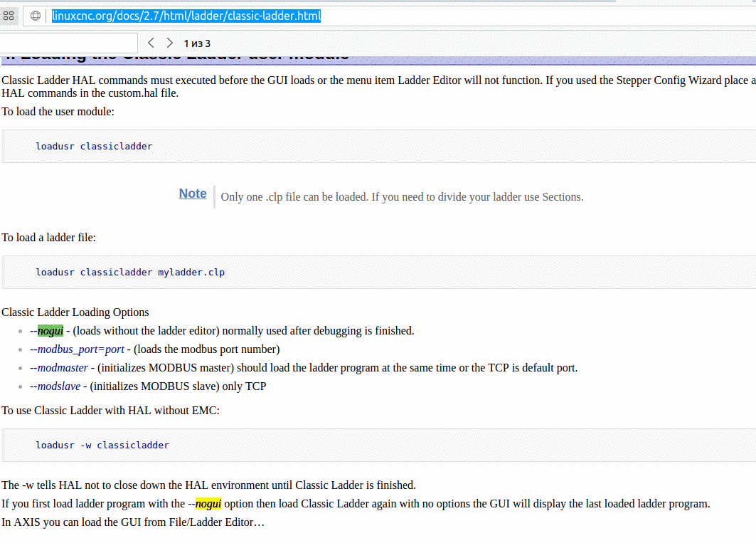Image resolution: width=756 pixels, height=543 pixels.
Task: Go to next search match arrow
Action: pos(170,43)
